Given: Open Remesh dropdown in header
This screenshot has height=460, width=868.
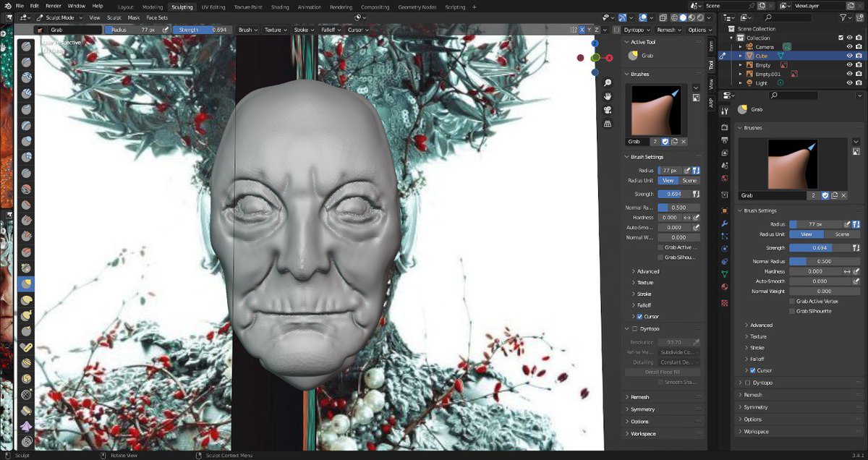Looking at the screenshot, I should point(669,30).
